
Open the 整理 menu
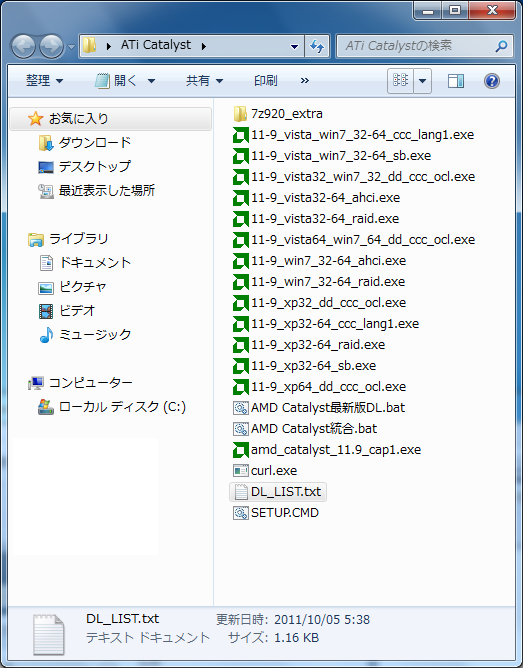[x=44, y=81]
